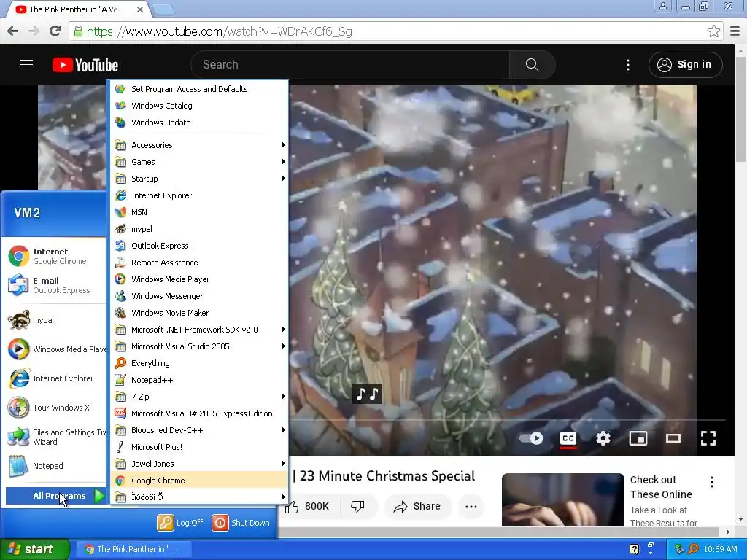Open Windows Messenger
The image size is (747, 560).
199,296
